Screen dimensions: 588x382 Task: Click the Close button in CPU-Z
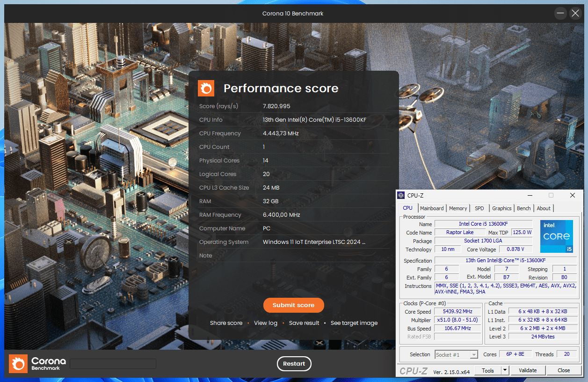564,370
